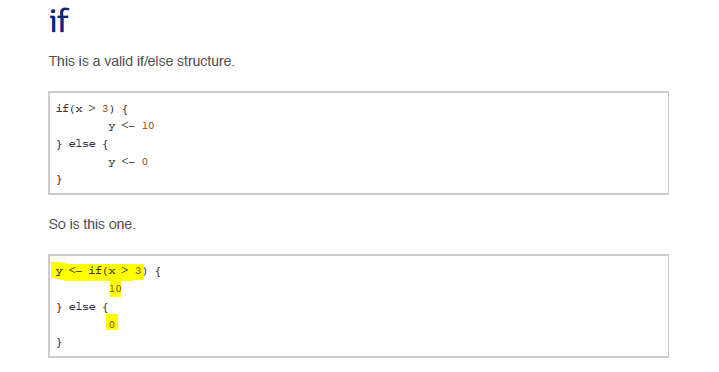Click the yellow-highlighted number 0
This screenshot has height=372, width=719.
(x=112, y=324)
